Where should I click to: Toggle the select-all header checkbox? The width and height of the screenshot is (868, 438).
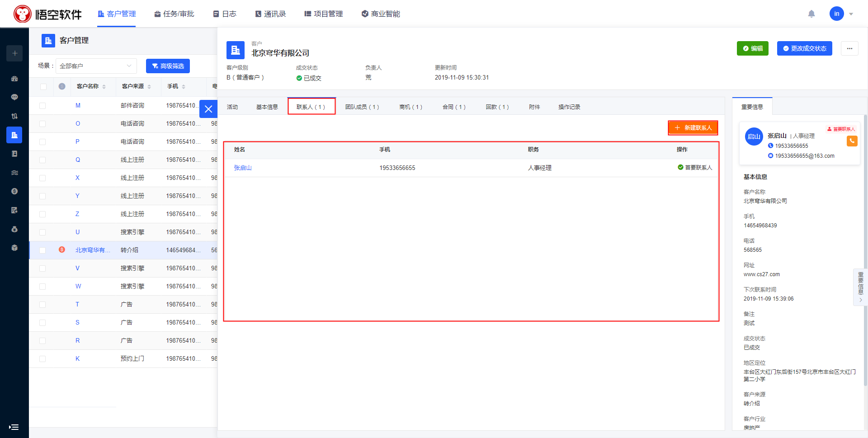point(43,86)
